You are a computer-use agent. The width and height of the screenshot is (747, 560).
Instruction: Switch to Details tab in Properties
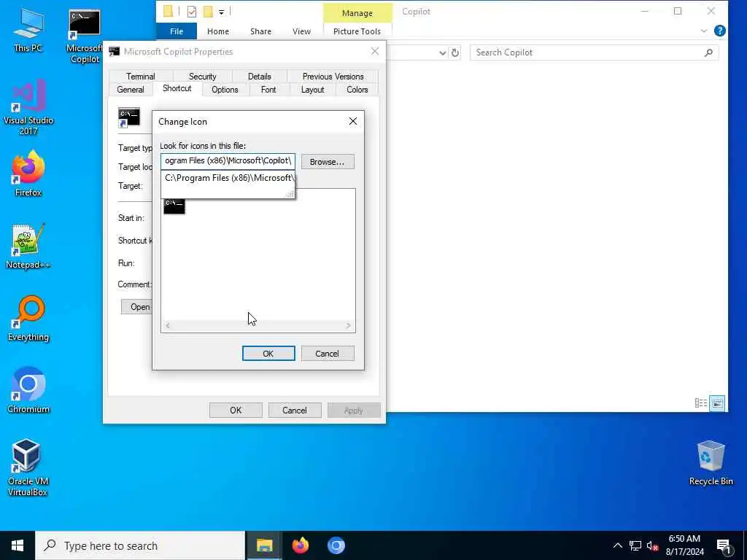pos(259,76)
